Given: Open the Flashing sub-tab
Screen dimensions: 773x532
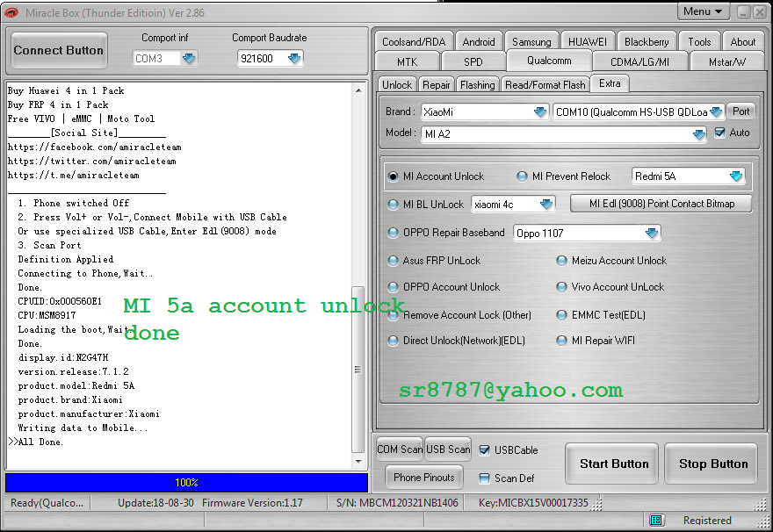Looking at the screenshot, I should [x=477, y=85].
